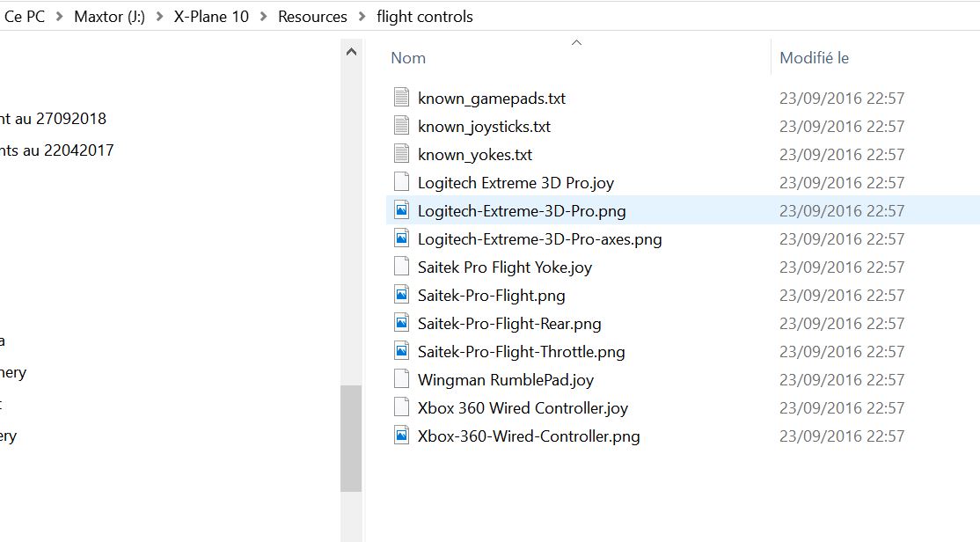The width and height of the screenshot is (980, 542).
Task: Click the Xbox 360 Wired Controller.joy file icon
Action: pyautogui.click(x=401, y=407)
